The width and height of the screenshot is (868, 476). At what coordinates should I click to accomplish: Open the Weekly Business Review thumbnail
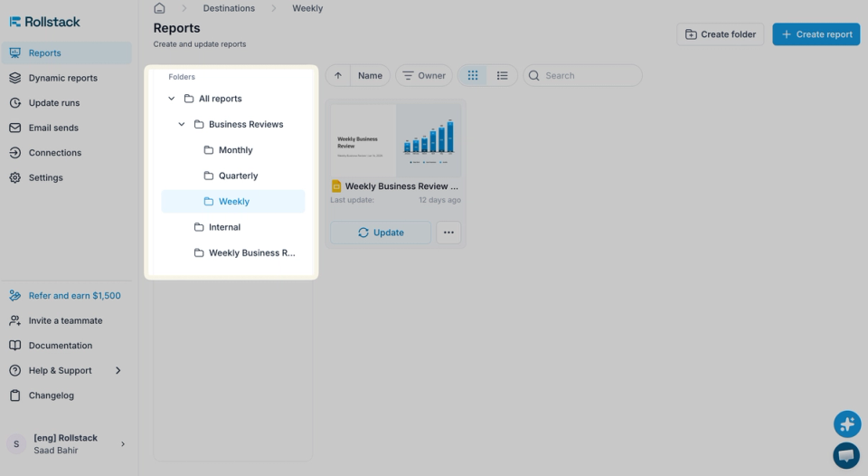pyautogui.click(x=396, y=141)
